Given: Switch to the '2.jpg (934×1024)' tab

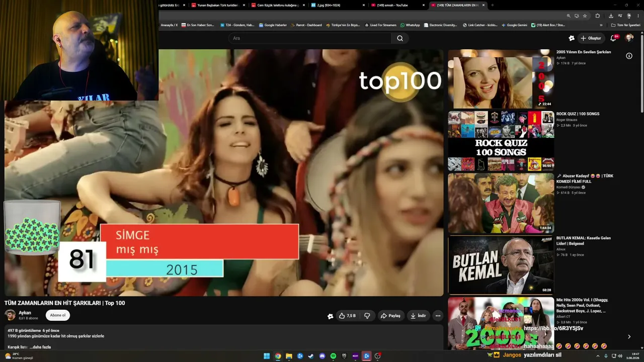Looking at the screenshot, I should pyautogui.click(x=337, y=5).
